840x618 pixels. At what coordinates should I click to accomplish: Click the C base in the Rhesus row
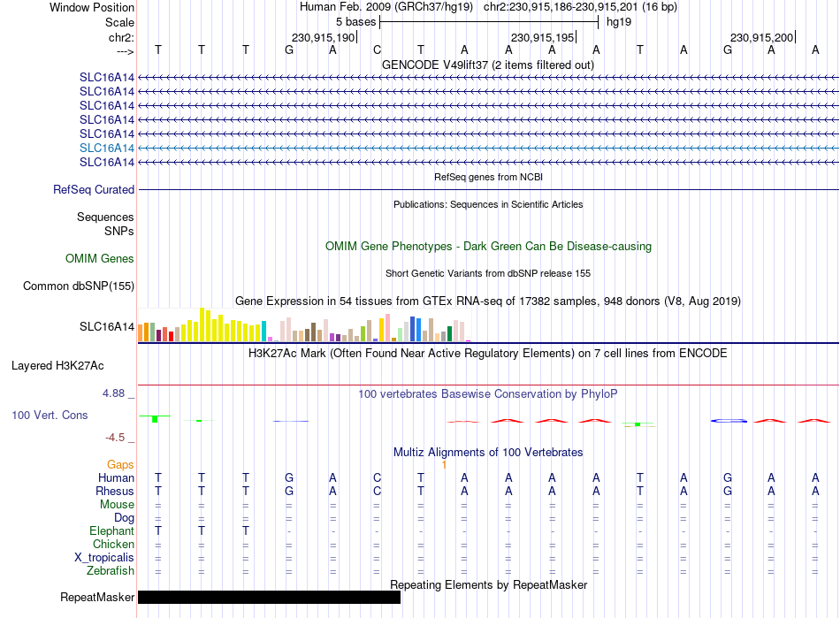coord(378,491)
